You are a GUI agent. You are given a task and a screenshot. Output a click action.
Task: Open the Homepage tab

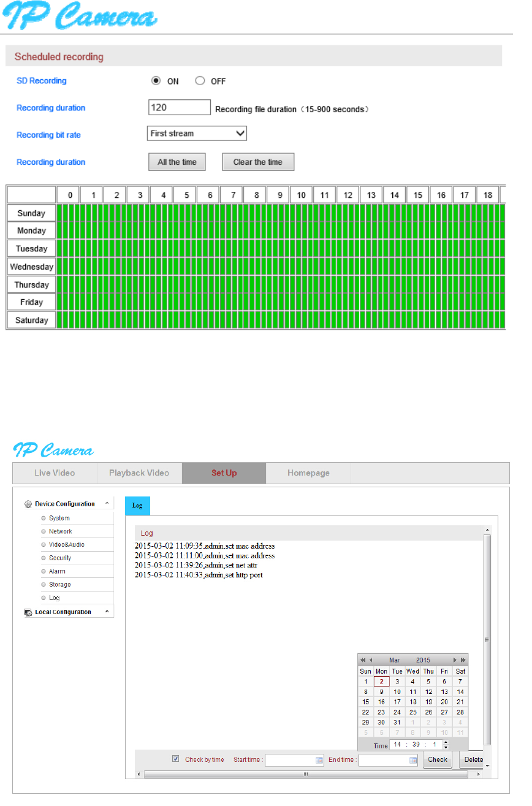click(308, 473)
